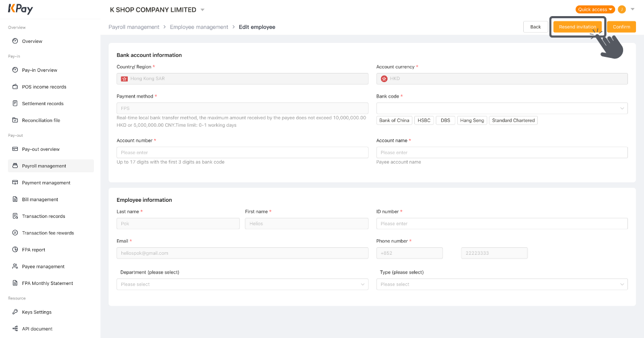Select HSBC as the bank code
644x338 pixels.
point(423,120)
